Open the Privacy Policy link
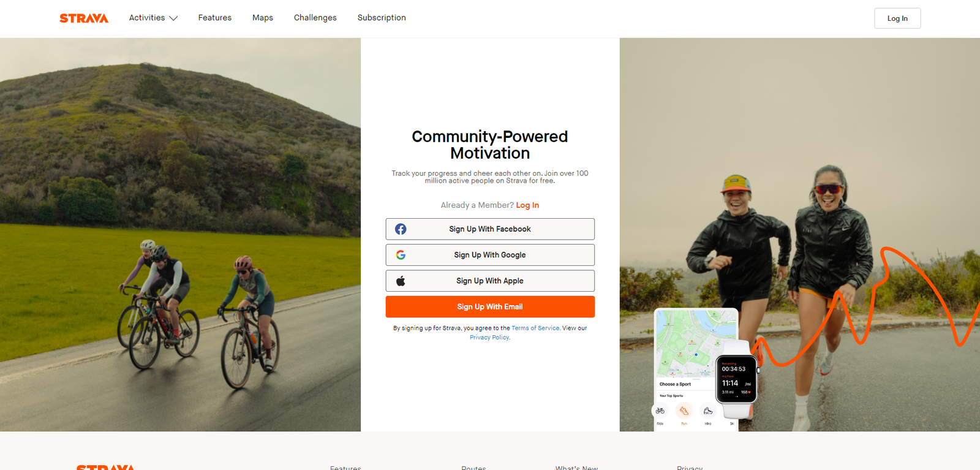 [x=489, y=338]
